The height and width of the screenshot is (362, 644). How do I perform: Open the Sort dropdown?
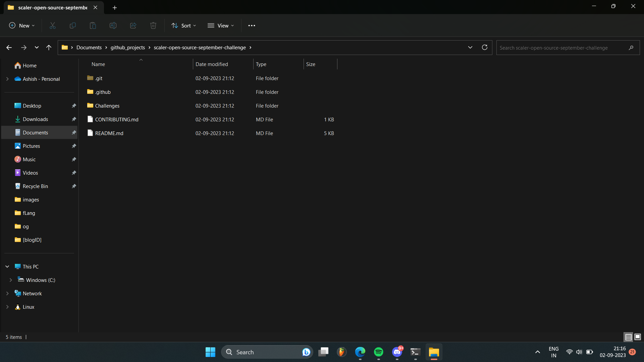coord(183,25)
